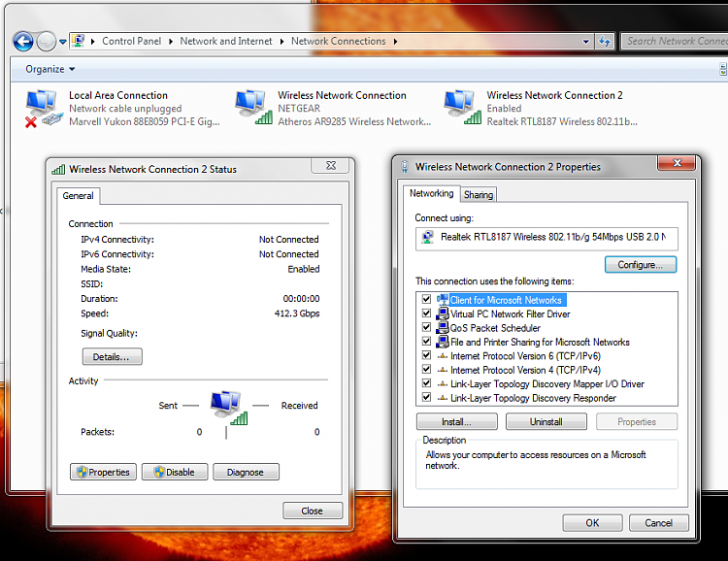Click the TCP/IPv4 protocol icon
Image resolution: width=728 pixels, height=561 pixels.
(443, 370)
